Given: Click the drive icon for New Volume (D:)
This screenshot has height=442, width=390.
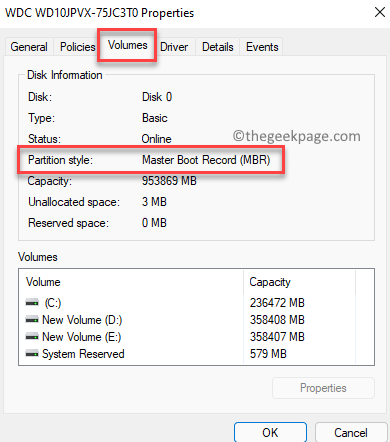Looking at the screenshot, I should 32,320.
